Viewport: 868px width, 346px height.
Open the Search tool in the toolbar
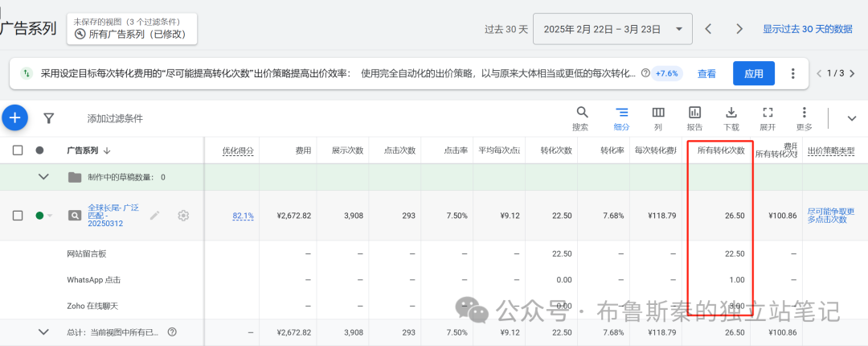click(x=581, y=118)
